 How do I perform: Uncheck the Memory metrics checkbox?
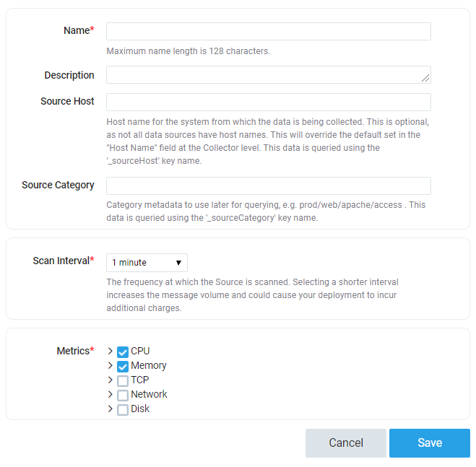click(123, 367)
